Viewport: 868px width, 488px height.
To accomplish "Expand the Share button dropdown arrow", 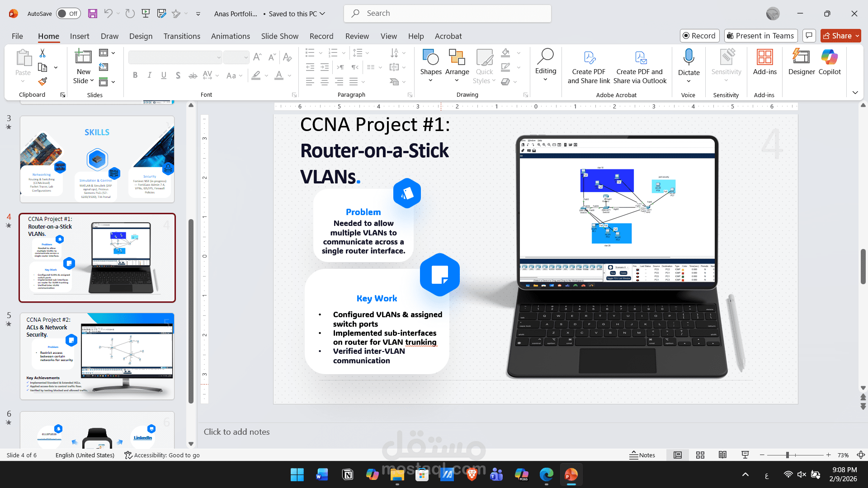I will (857, 36).
